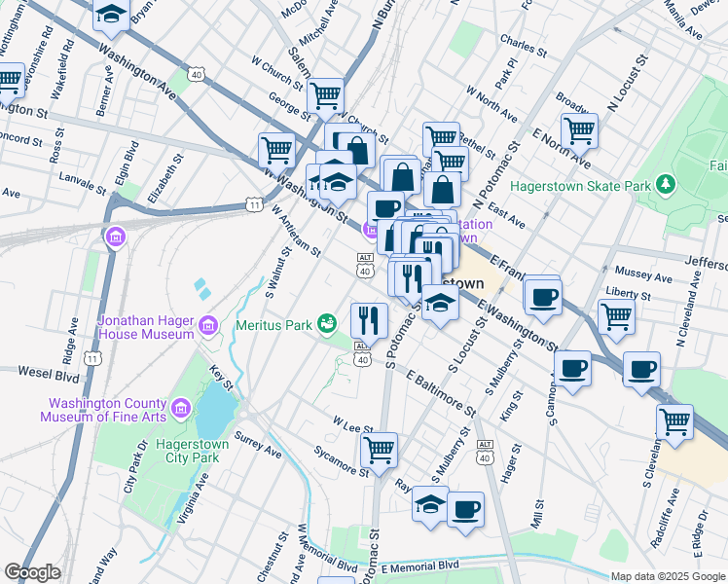Select the Meritus Park text label
728x584 pixels.
pos(273,325)
